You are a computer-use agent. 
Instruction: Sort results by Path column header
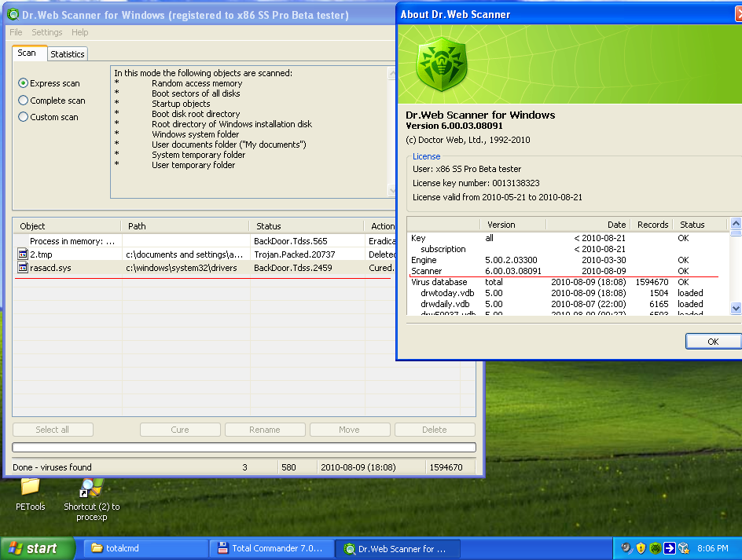pos(185,226)
